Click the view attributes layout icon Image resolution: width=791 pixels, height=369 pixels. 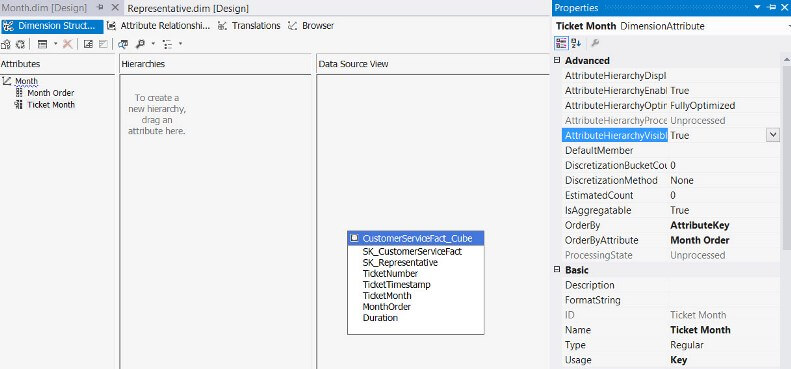[x=43, y=44]
